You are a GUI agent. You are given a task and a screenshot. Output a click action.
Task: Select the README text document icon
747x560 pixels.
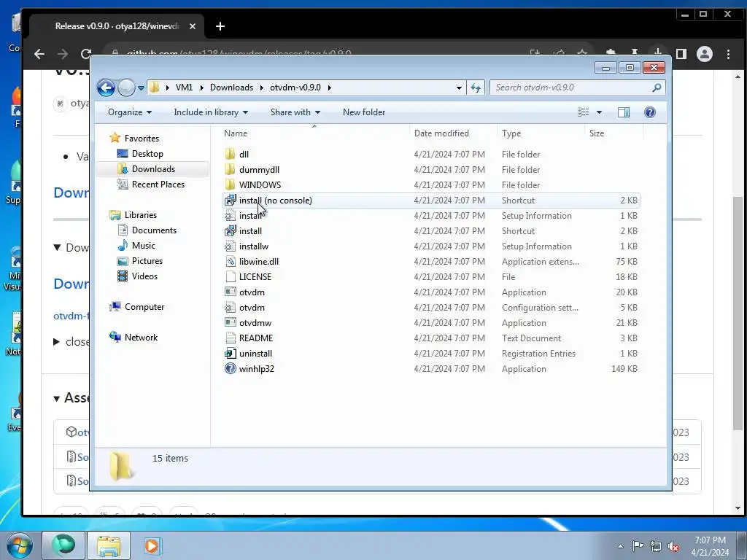click(230, 338)
